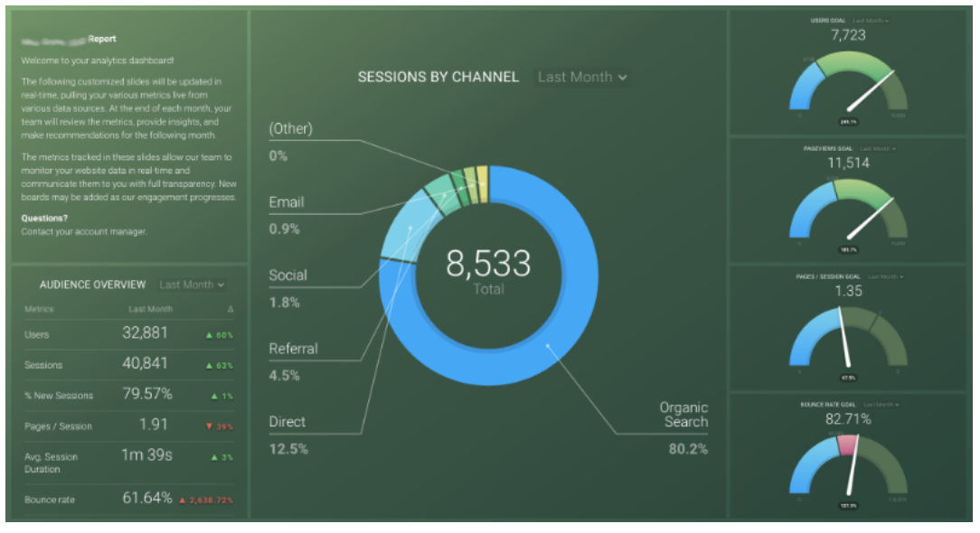This screenshot has width=980, height=533.
Task: Click the 'Contact your account manager' text
Action: pyautogui.click(x=84, y=232)
